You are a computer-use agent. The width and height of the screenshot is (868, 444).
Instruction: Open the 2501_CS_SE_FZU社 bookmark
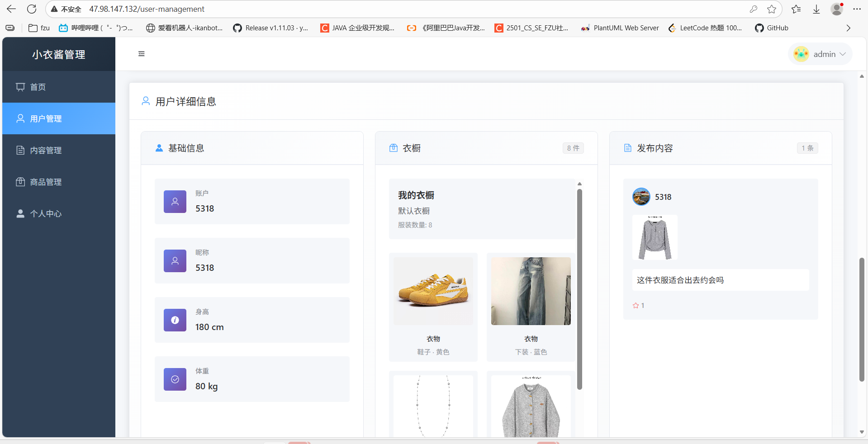tap(531, 28)
